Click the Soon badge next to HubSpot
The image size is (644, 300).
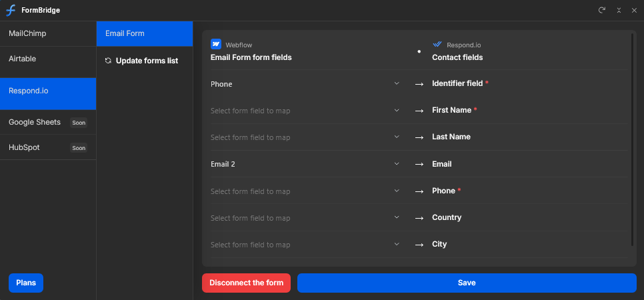pyautogui.click(x=79, y=147)
